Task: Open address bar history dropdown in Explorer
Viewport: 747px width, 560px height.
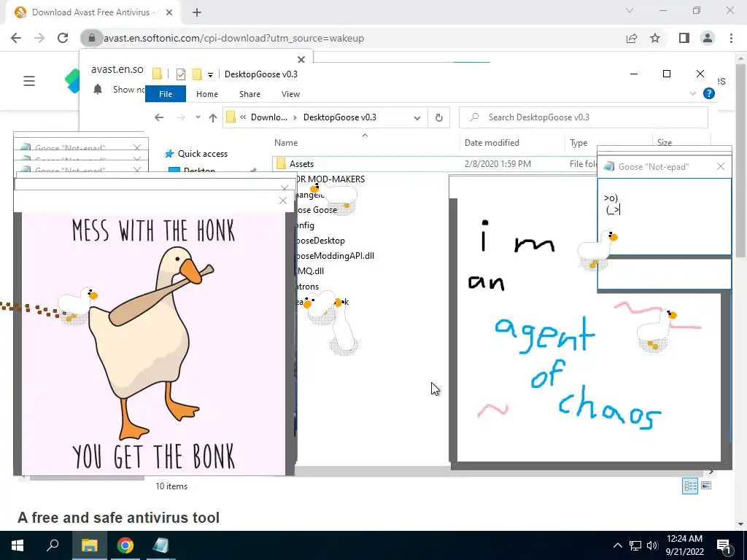Action: tap(417, 117)
